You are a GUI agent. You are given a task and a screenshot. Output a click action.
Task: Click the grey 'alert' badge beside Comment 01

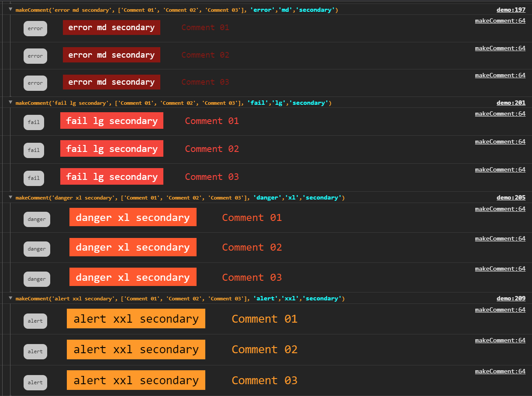click(x=35, y=321)
